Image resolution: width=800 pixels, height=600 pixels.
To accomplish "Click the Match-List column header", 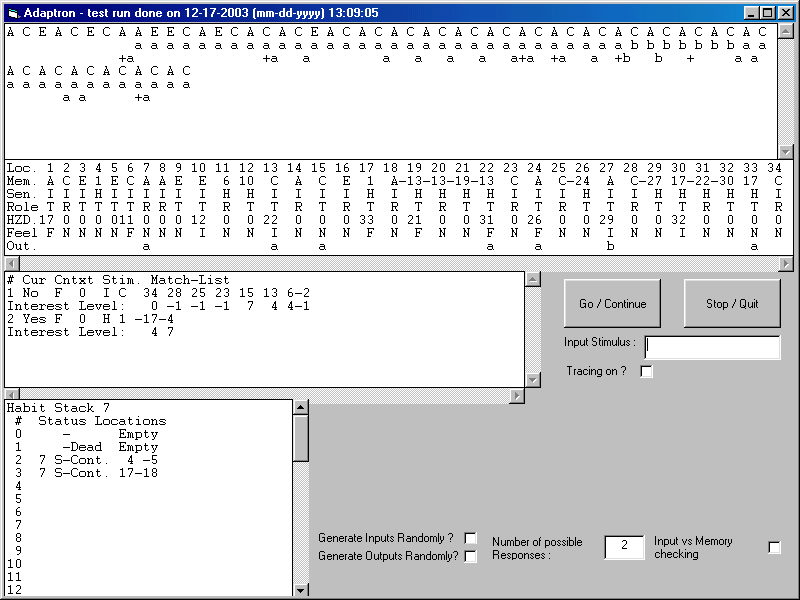I will click(x=190, y=280).
